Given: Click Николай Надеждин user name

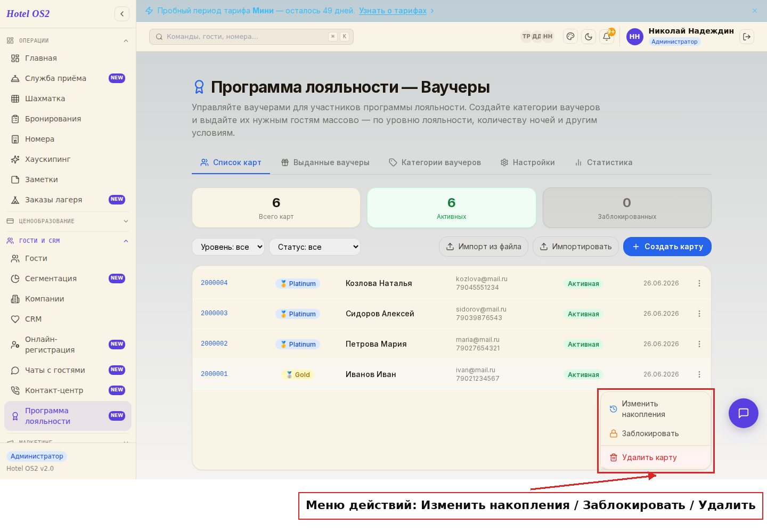Looking at the screenshot, I should point(691,31).
